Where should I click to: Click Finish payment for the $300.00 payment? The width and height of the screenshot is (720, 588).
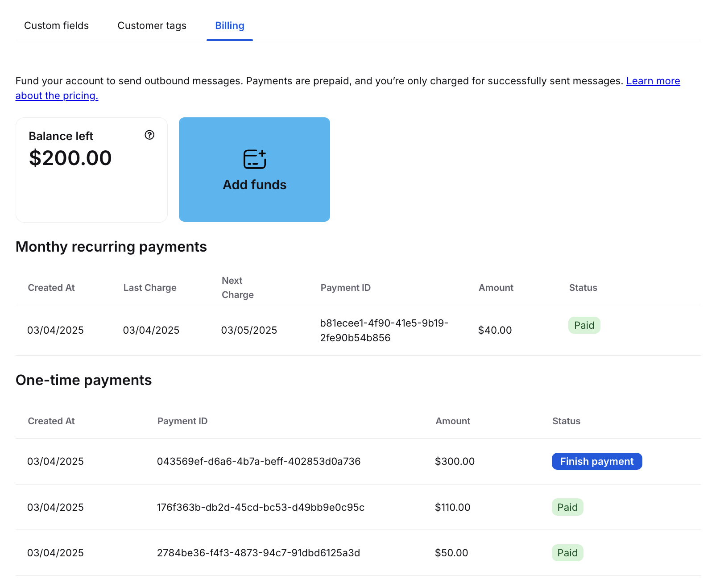point(596,461)
